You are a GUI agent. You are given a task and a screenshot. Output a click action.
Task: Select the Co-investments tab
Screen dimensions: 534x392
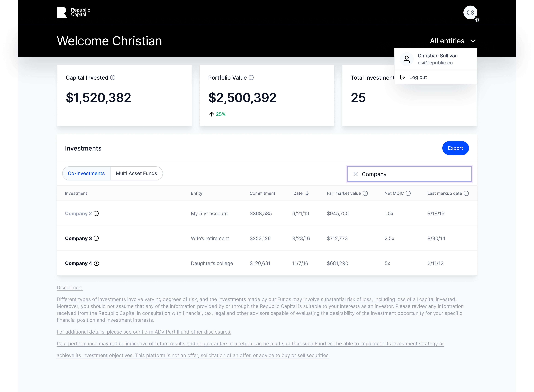(x=86, y=173)
